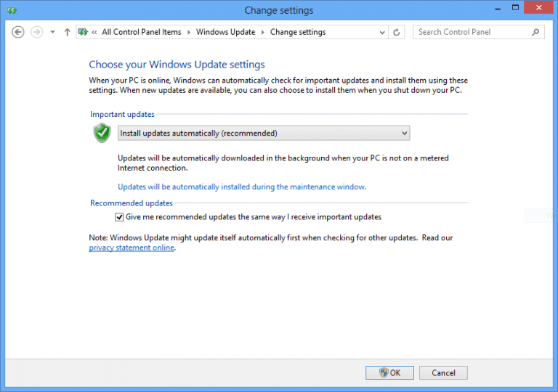This screenshot has width=558, height=392.
Task: Click the title bar window icon
Action: point(12,10)
